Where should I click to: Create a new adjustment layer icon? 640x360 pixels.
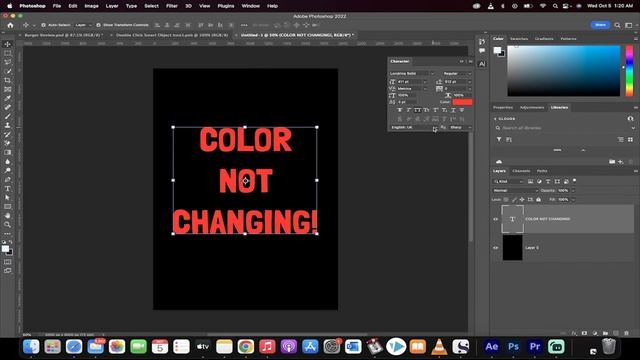coord(595,333)
